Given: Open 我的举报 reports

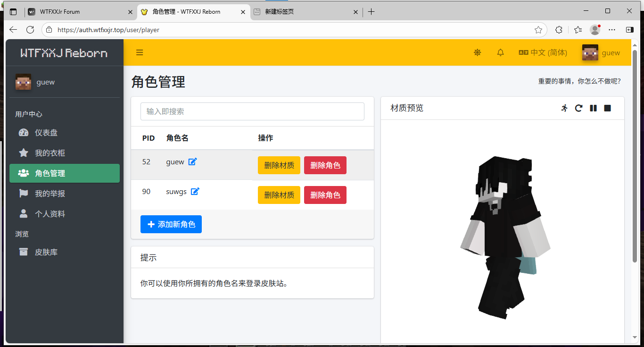Looking at the screenshot, I should [65, 194].
